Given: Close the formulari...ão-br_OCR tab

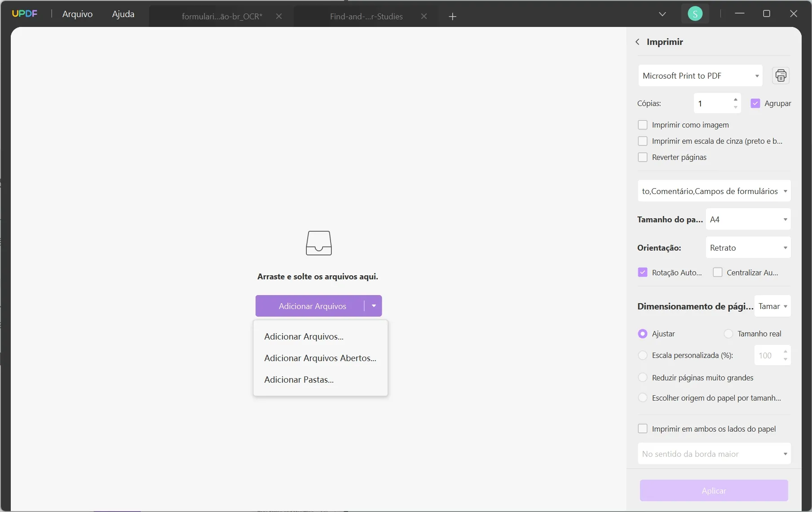Looking at the screenshot, I should 279,16.
